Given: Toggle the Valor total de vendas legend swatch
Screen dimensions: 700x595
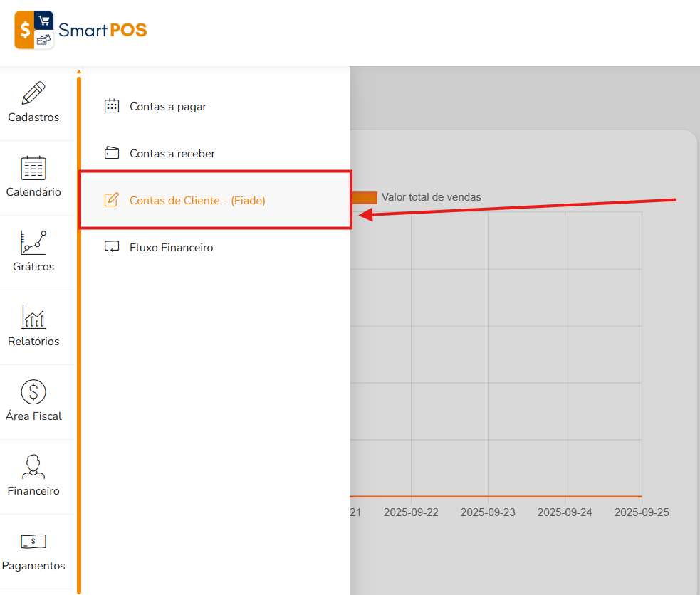Looking at the screenshot, I should 365,197.
